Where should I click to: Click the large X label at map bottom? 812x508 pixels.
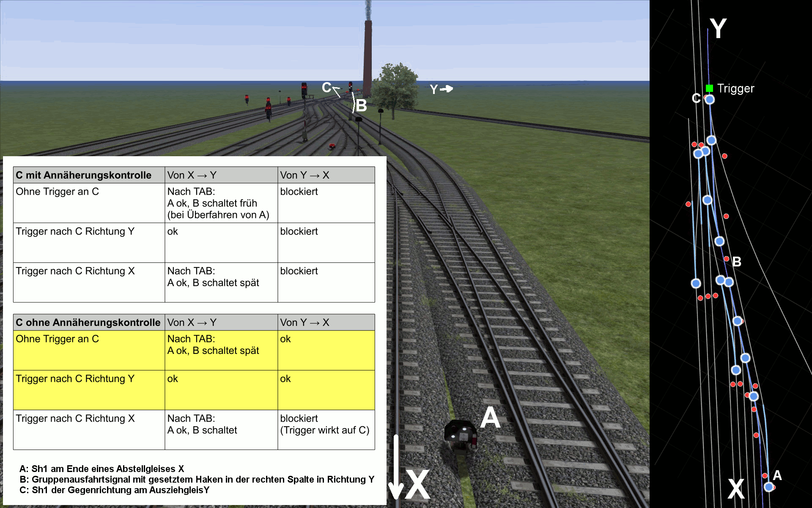(x=736, y=489)
